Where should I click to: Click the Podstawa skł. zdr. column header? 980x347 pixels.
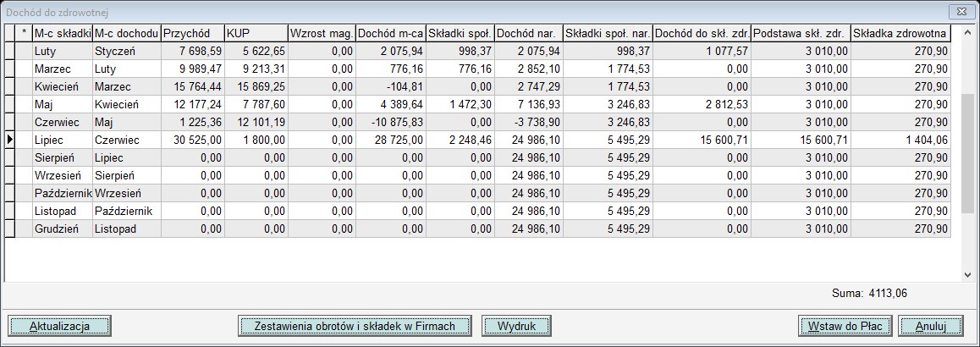801,33
